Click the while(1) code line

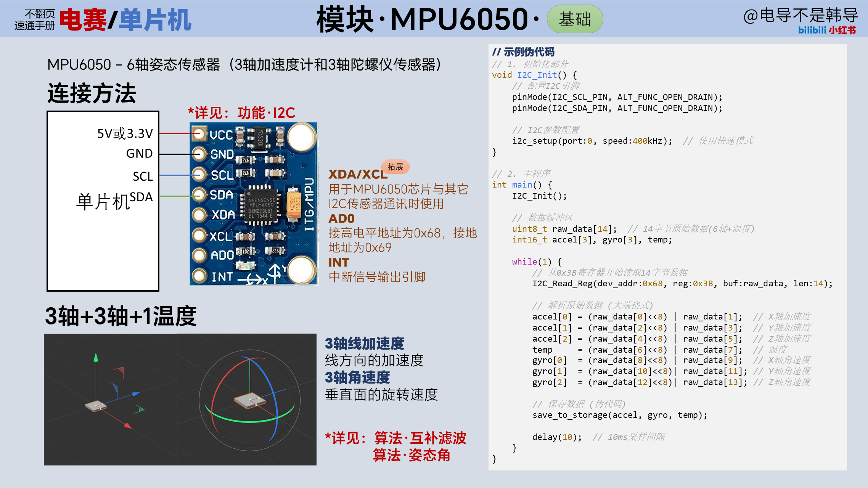tap(537, 262)
